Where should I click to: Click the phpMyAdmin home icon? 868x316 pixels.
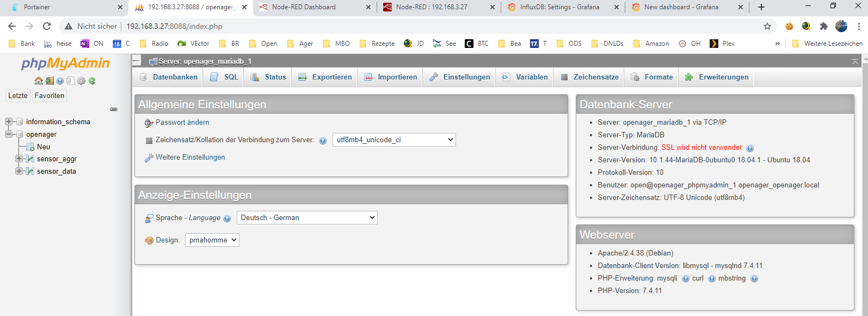coord(38,81)
